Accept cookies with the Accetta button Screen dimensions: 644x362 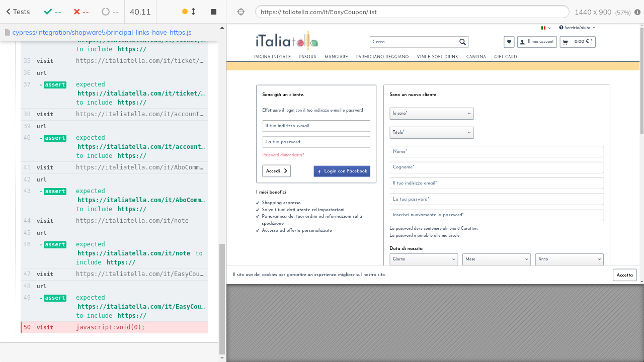click(624, 275)
